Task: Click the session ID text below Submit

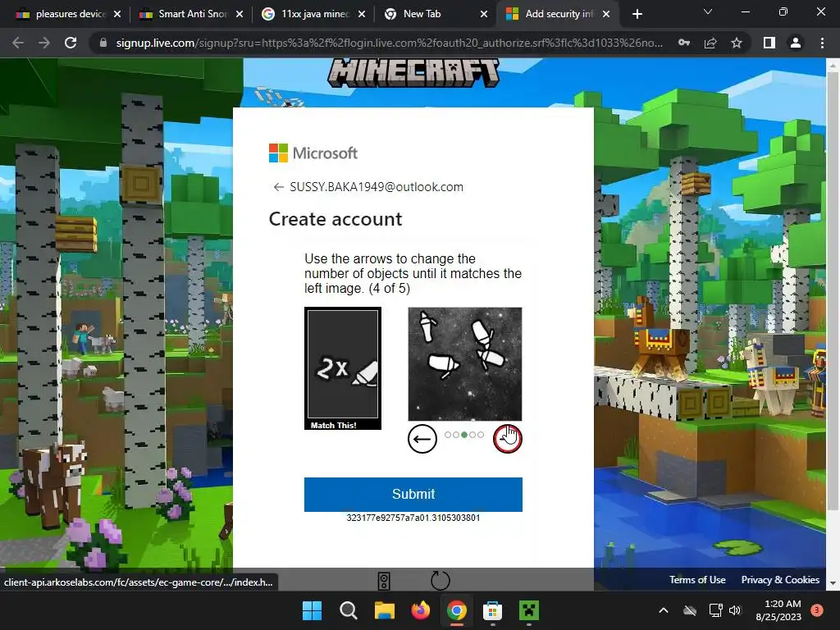Action: pos(413,518)
